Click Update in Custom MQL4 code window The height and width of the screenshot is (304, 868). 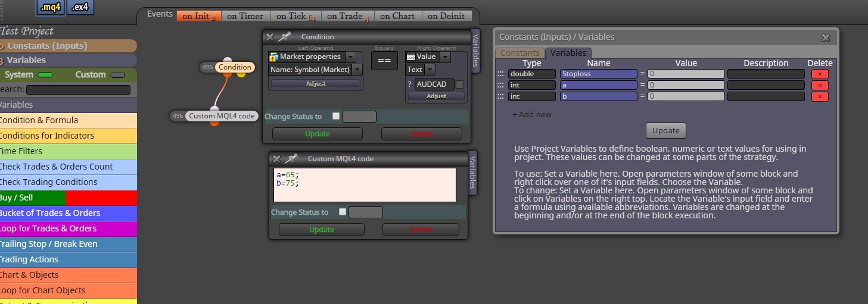[322, 230]
